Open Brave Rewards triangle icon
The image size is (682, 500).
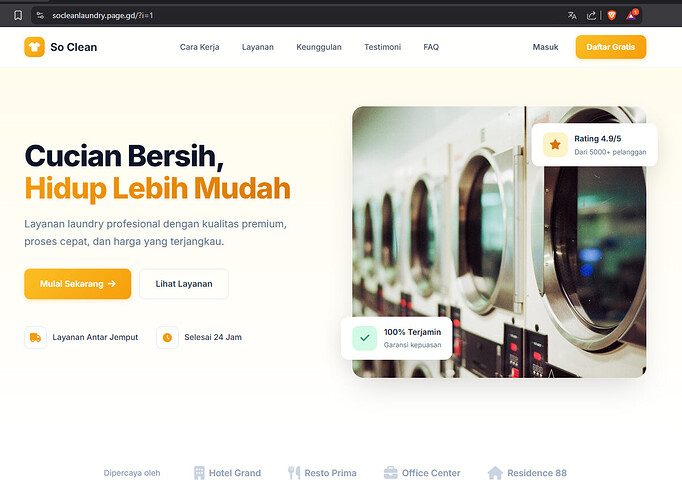coord(632,15)
